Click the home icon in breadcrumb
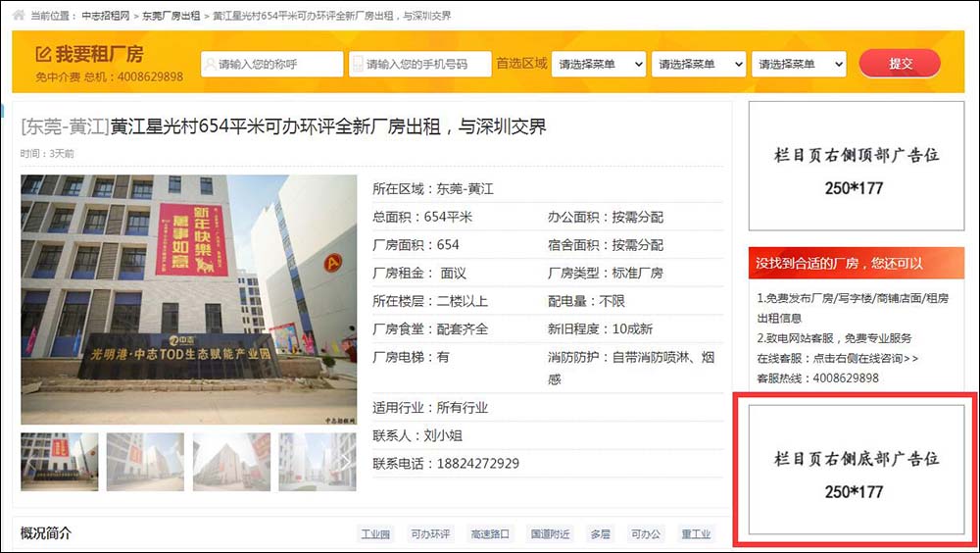Viewport: 980px width, 553px height. tap(19, 15)
